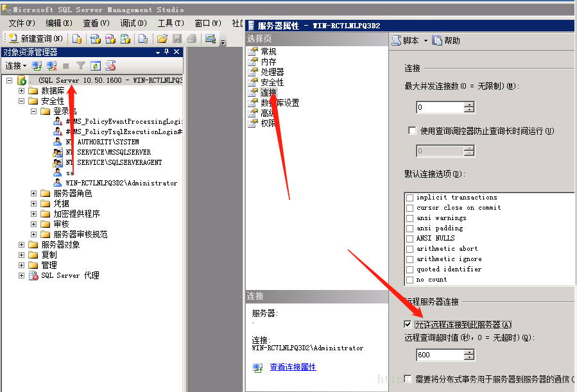Click the Refresh icon in Object Explorer
Image resolution: width=577 pixels, height=392 pixels.
point(95,66)
